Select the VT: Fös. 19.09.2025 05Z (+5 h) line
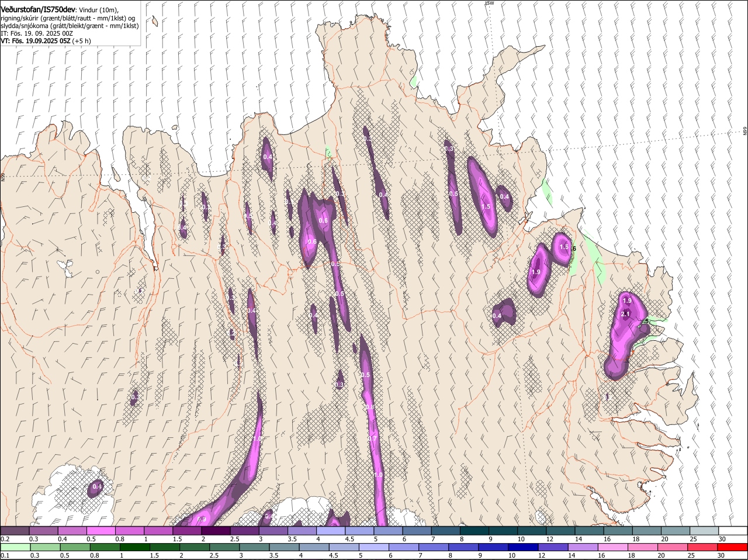 tap(46, 41)
